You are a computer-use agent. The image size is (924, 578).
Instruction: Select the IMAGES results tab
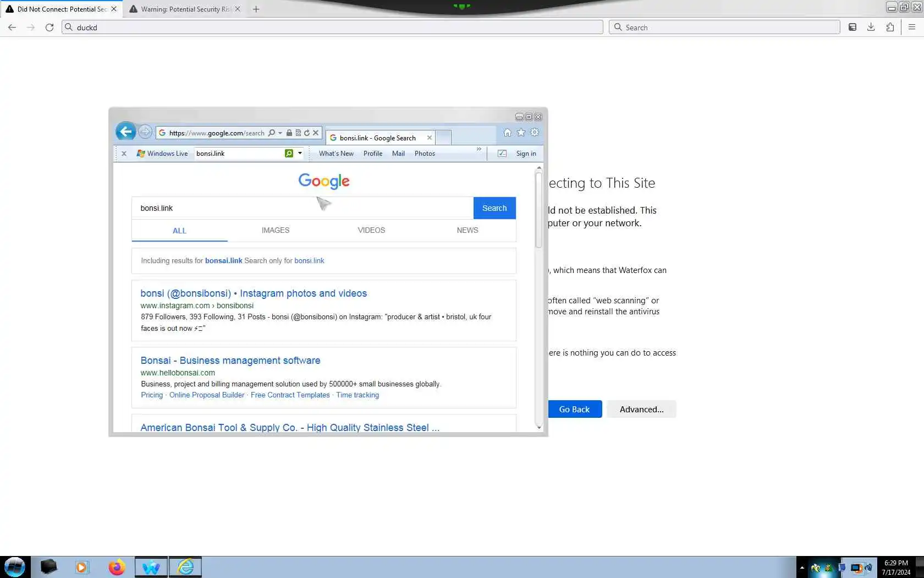coord(276,230)
